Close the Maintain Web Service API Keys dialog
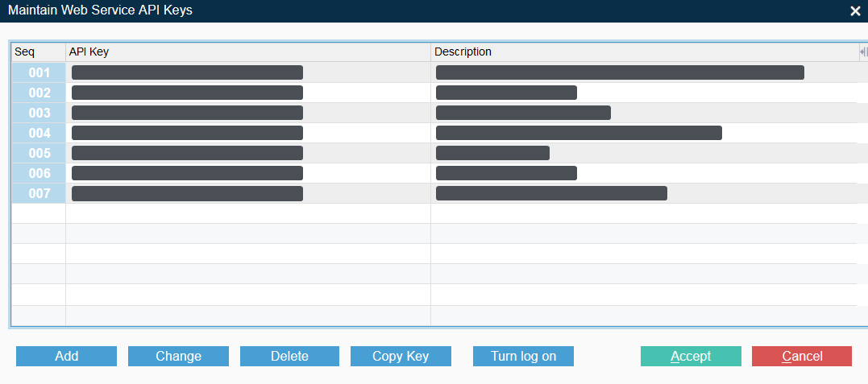Screen dimensions: 868x384 pos(855,11)
